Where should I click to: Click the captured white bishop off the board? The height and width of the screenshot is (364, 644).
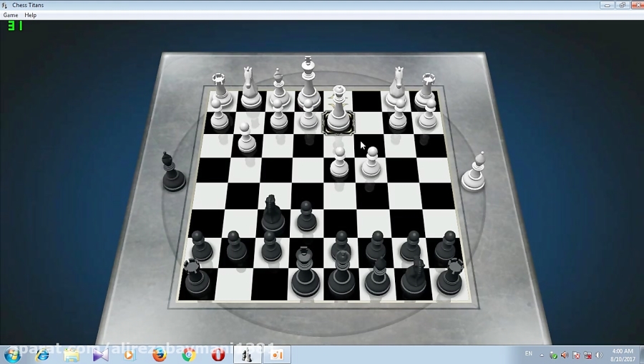click(x=474, y=171)
